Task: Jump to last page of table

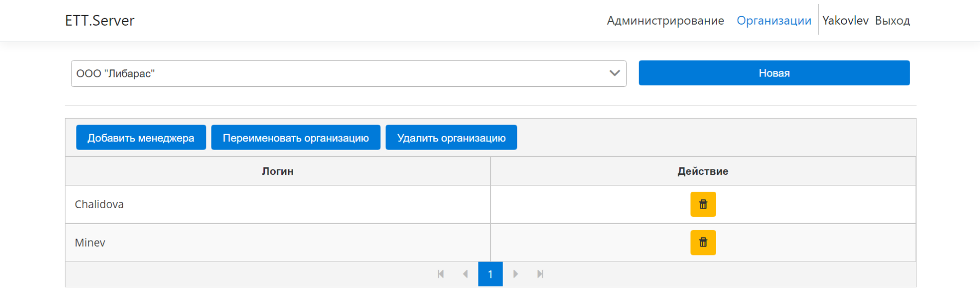Action: pos(540,274)
